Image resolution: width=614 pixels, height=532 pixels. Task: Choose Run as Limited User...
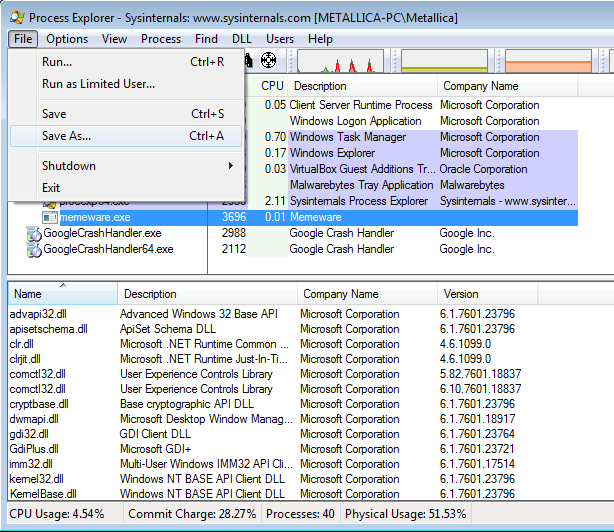(126, 84)
